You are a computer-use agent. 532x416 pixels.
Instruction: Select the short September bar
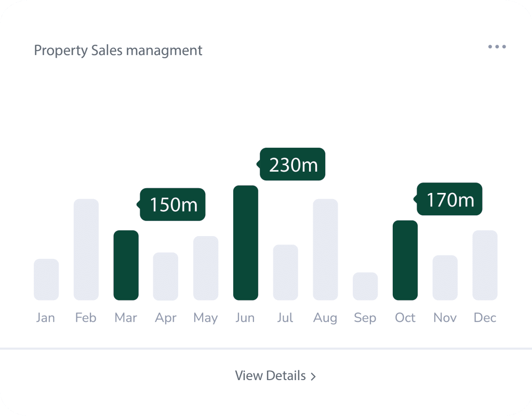coord(365,287)
